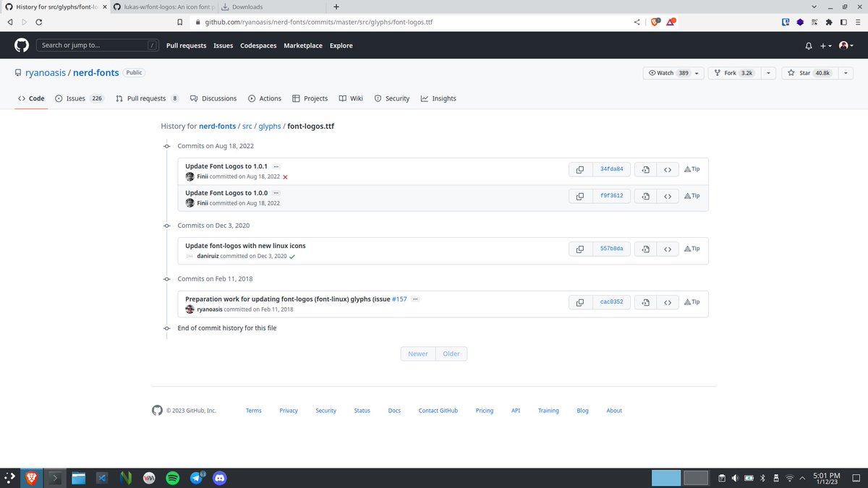Star the nerd-fonts repository

tap(809, 73)
